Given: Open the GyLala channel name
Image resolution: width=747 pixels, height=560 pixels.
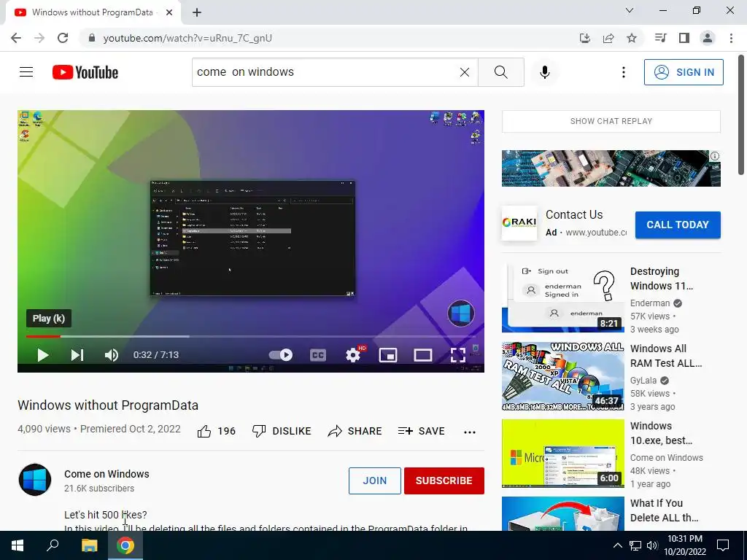Looking at the screenshot, I should tap(643, 381).
